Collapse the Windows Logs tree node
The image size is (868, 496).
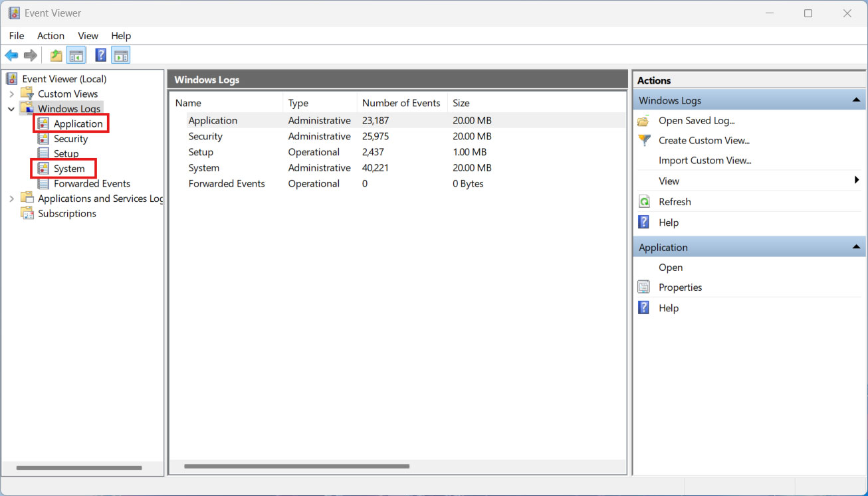coord(11,109)
